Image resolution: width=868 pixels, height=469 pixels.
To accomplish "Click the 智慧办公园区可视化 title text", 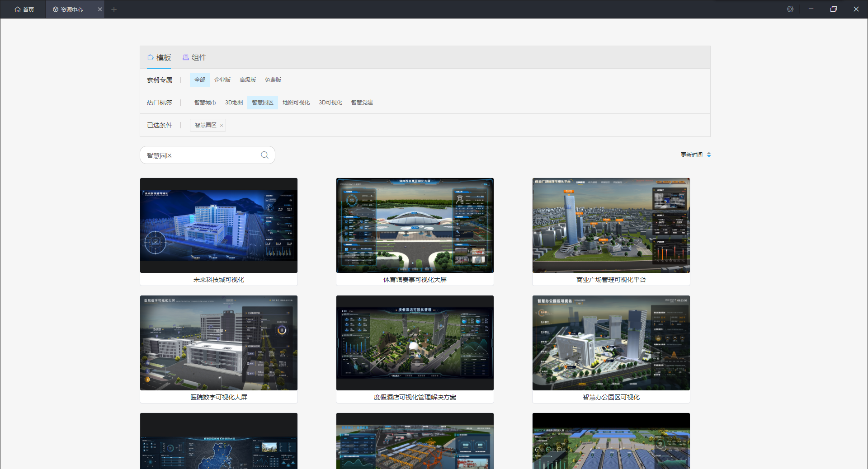I will [x=611, y=397].
